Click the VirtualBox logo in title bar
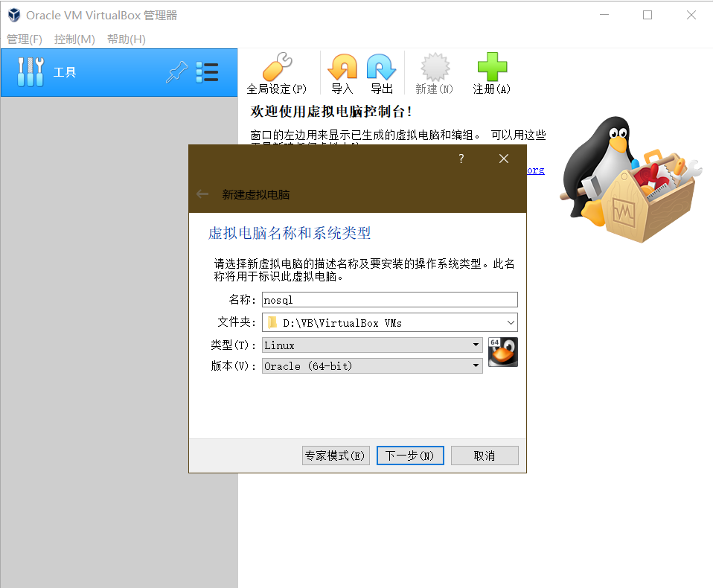This screenshot has width=713, height=588. (x=14, y=15)
